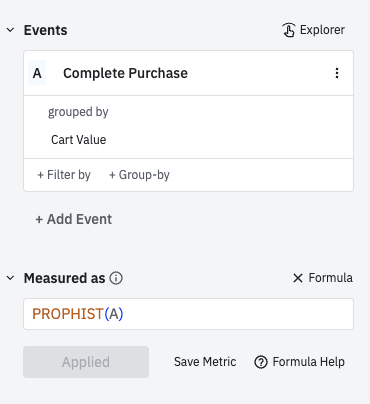Select the event letter badge A
370x404 pixels.
click(37, 73)
